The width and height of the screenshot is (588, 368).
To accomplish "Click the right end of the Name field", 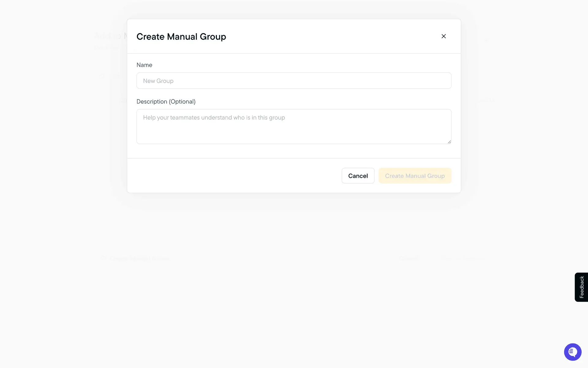I will [435, 81].
